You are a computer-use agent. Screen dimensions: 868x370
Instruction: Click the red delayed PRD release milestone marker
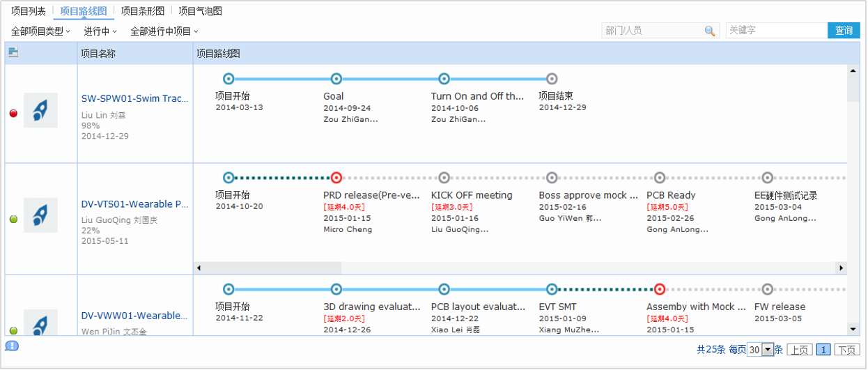(336, 178)
